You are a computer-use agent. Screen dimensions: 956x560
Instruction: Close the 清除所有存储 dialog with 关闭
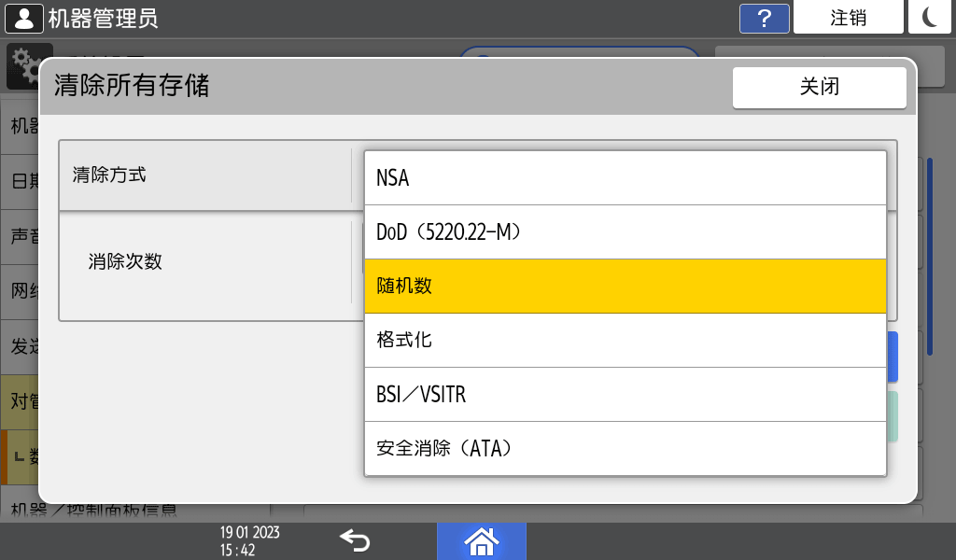point(819,88)
